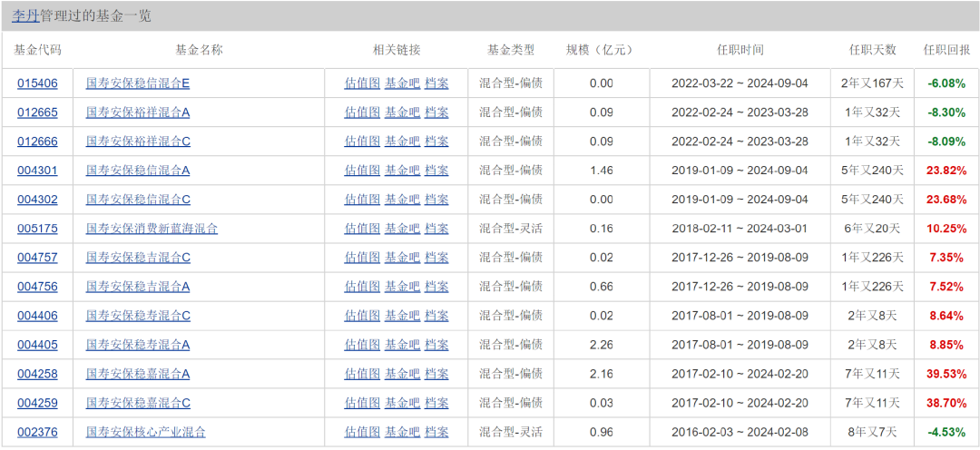Open fund code 004301 link

[x=37, y=170]
